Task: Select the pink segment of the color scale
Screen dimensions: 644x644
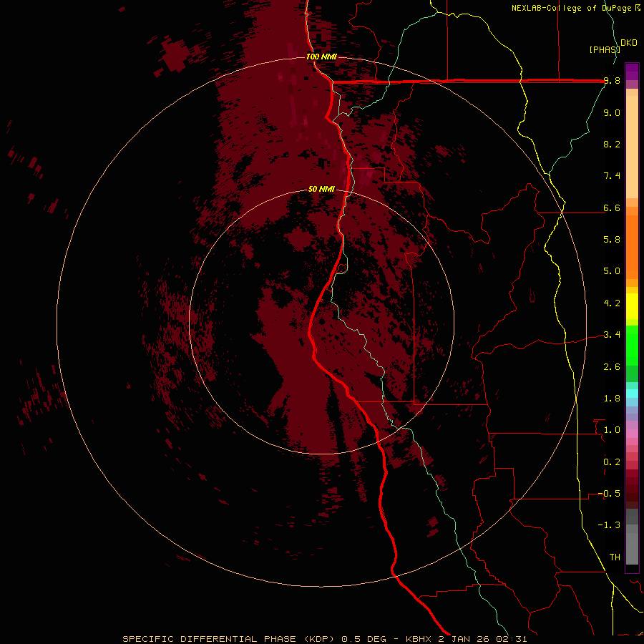Action: click(x=632, y=434)
